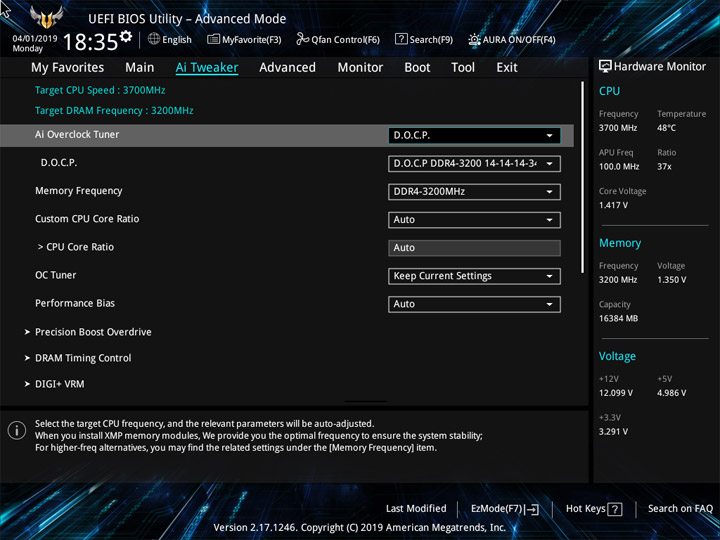Toggle AURA ON/OFF(F4)
Screen dimensions: 720x540
pos(512,39)
